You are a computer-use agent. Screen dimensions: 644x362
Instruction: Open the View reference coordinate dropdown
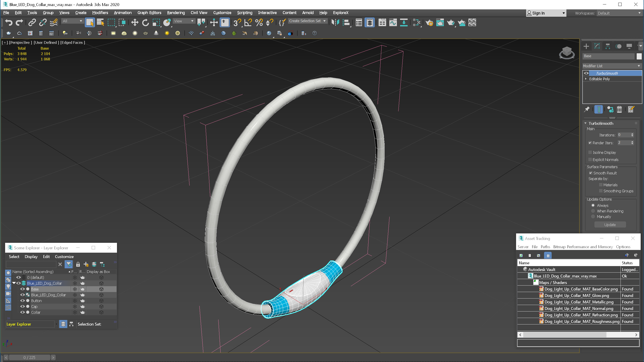184,21
